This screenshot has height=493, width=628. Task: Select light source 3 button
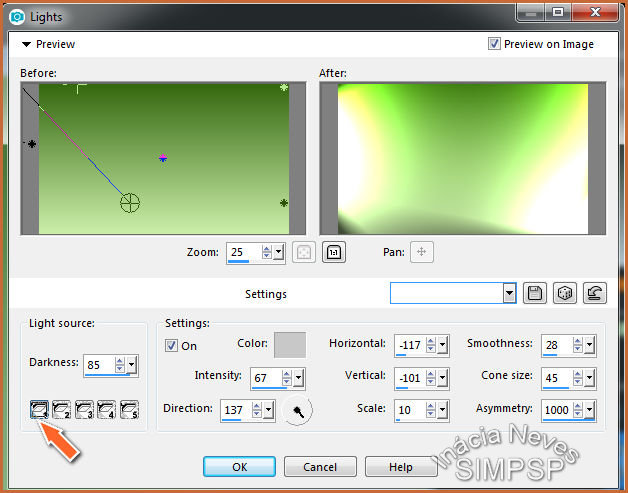point(84,408)
